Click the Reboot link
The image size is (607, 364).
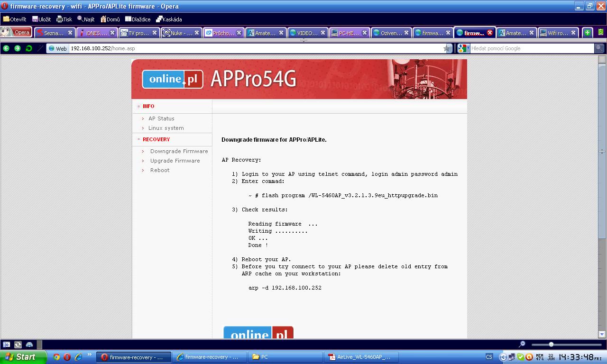click(160, 170)
